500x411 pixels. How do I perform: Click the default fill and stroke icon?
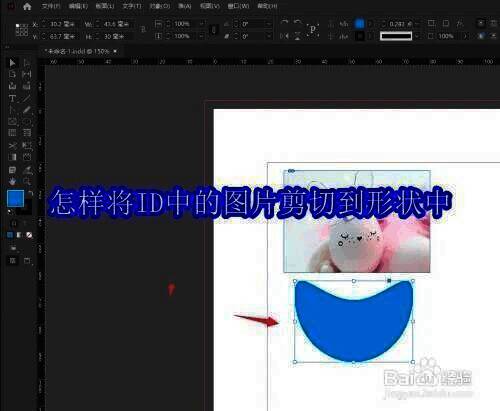pos(10,211)
